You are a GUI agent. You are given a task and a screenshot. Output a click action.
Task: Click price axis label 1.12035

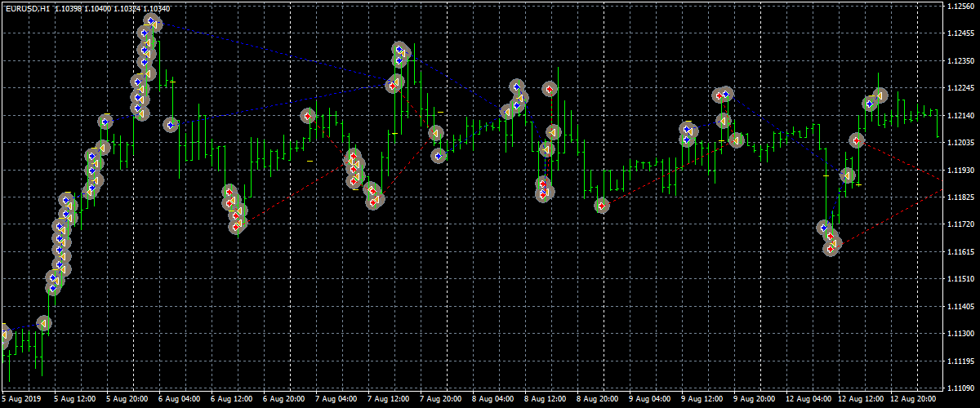point(960,143)
